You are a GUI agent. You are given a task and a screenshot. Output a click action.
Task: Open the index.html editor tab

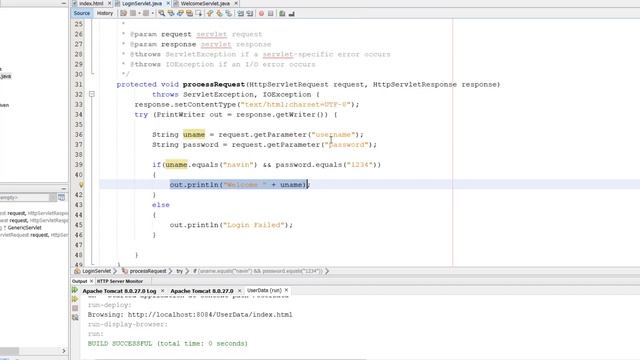coord(91,3)
